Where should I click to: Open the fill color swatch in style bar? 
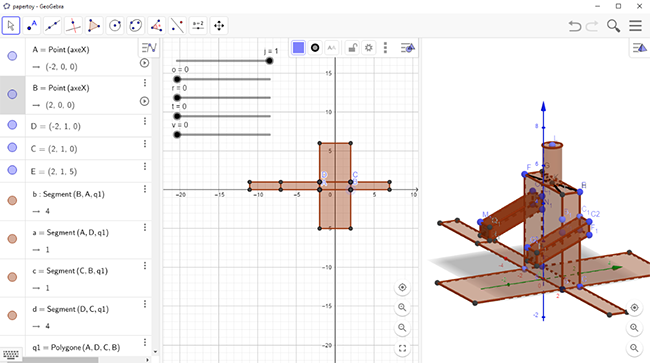(x=298, y=48)
